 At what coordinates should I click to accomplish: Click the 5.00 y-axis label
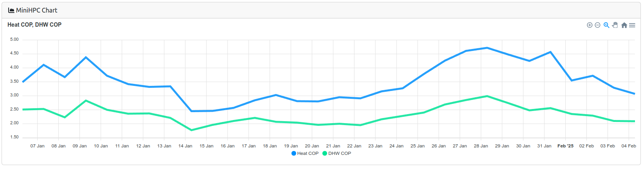[14, 40]
